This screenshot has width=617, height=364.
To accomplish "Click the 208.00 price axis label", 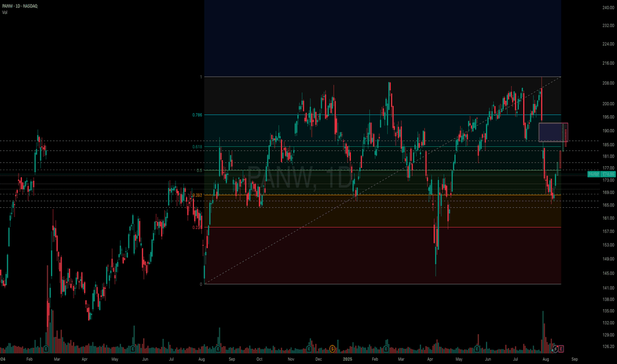I will [x=608, y=83].
